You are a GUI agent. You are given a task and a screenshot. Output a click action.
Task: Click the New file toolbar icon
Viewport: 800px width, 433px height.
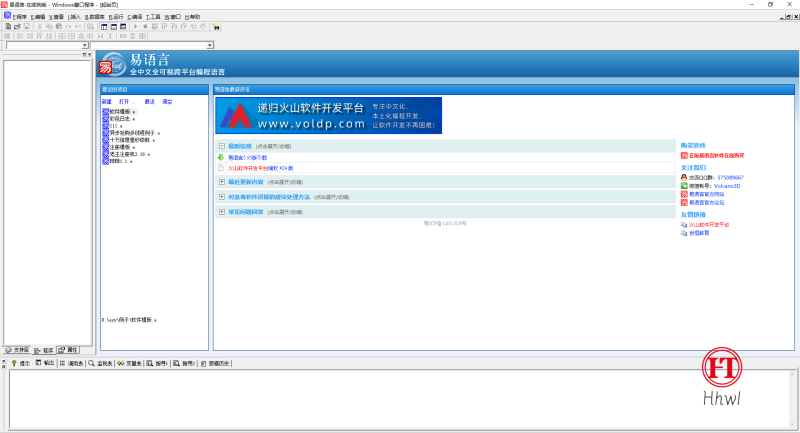[x=6, y=26]
